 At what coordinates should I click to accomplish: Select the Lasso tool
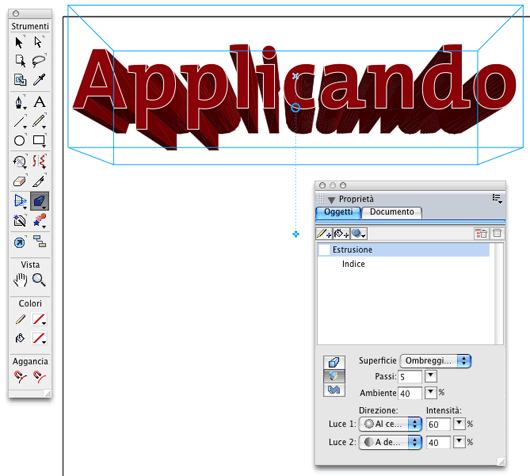pyautogui.click(x=39, y=61)
